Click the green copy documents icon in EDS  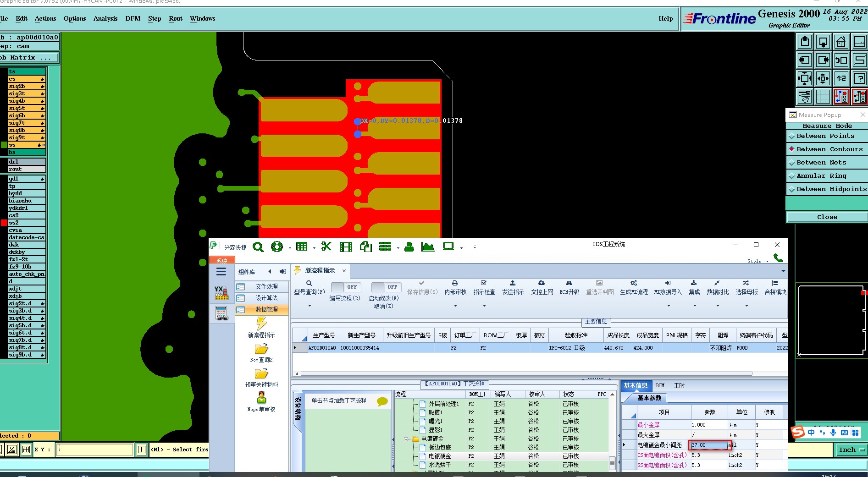365,247
